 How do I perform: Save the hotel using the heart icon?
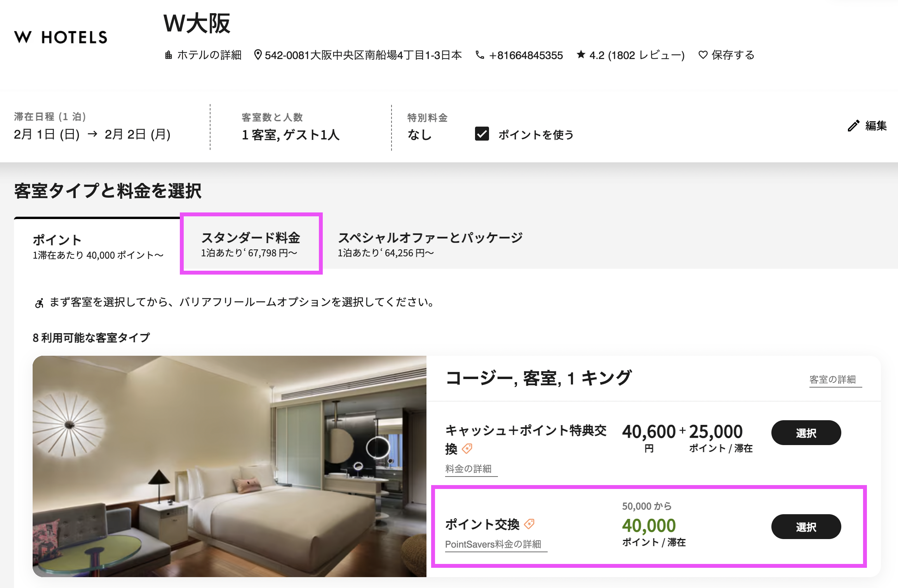click(702, 55)
